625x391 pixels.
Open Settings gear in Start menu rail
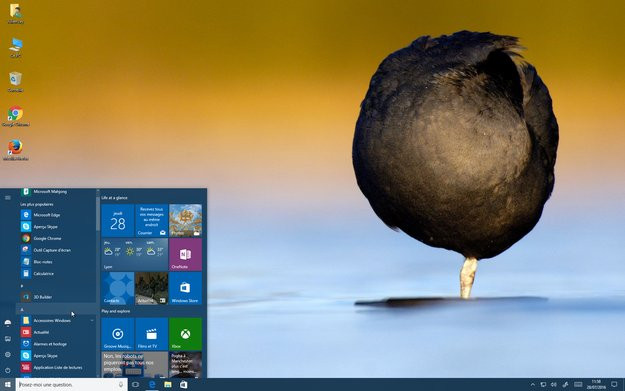[8, 354]
